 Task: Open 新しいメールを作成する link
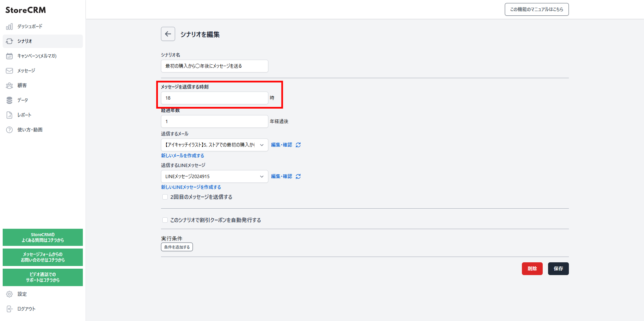coord(182,156)
